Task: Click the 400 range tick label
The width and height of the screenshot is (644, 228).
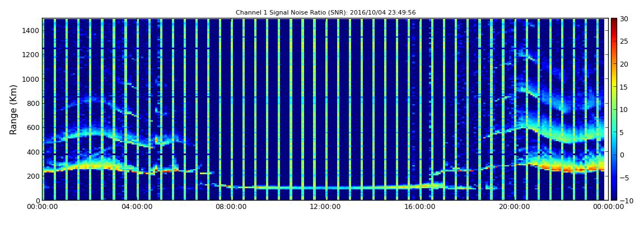Action: tap(33, 152)
